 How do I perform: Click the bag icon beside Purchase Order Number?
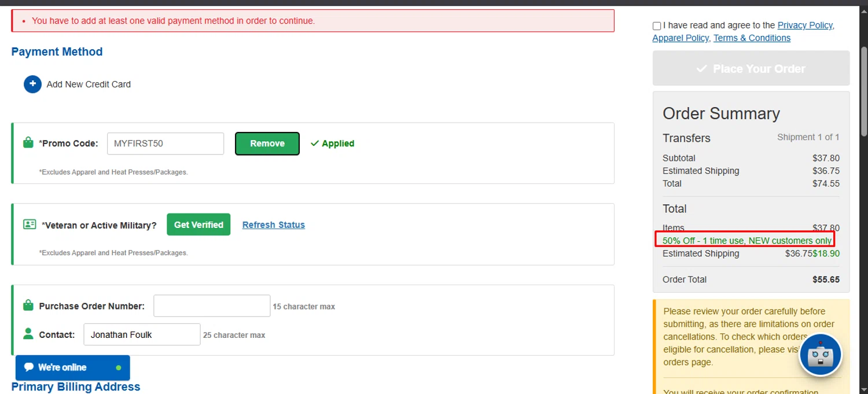[x=28, y=305]
